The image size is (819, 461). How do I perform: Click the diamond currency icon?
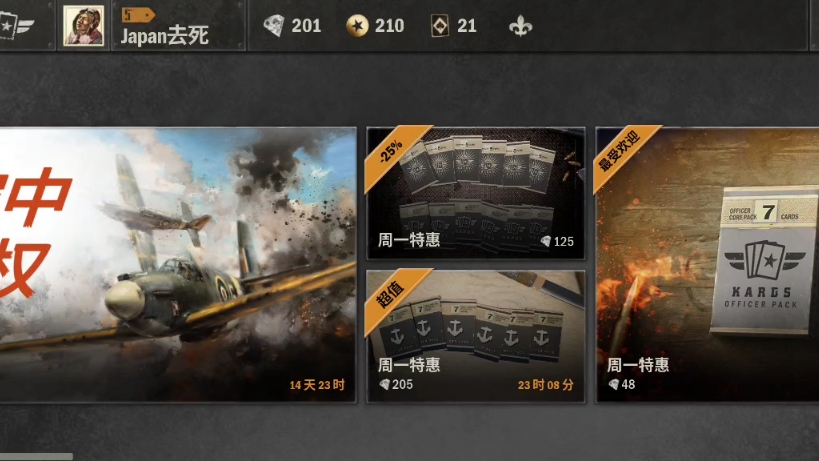point(274,26)
